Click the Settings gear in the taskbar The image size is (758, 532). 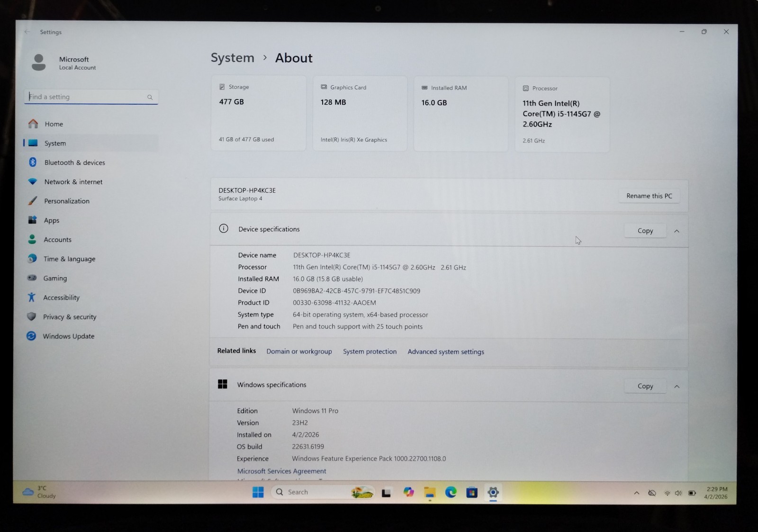(x=493, y=493)
